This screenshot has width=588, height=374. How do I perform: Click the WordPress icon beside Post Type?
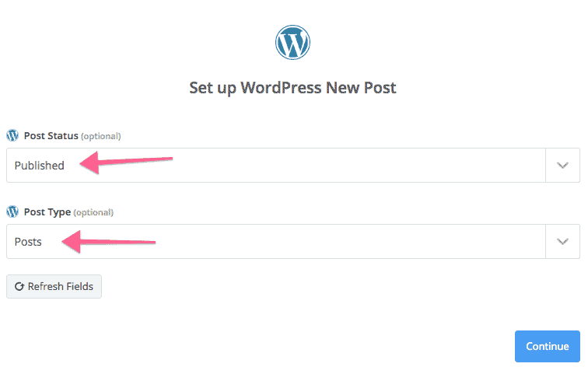coord(12,211)
